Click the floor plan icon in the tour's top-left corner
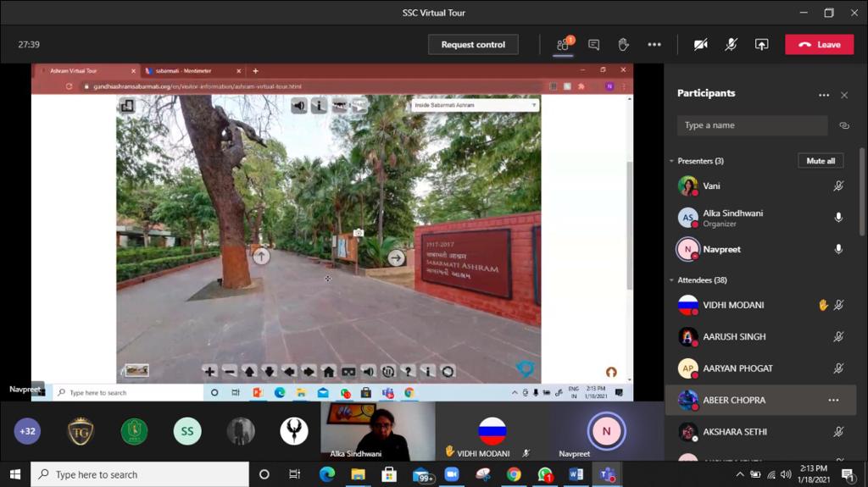 click(127, 105)
